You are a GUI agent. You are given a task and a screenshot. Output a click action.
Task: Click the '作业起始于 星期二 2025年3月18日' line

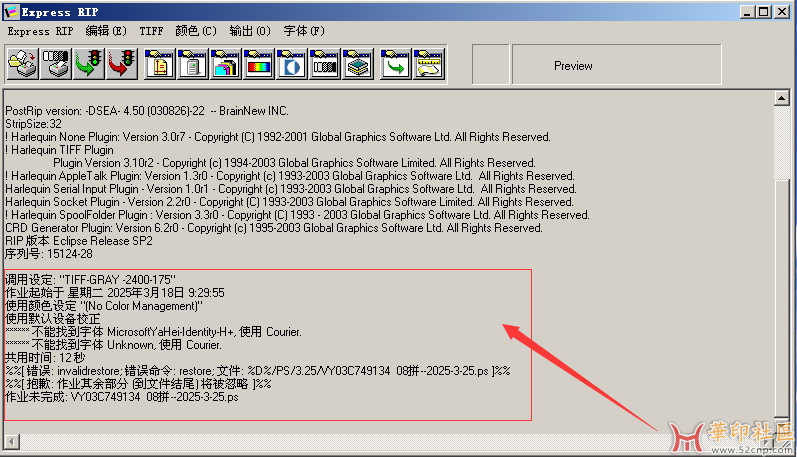click(x=115, y=293)
